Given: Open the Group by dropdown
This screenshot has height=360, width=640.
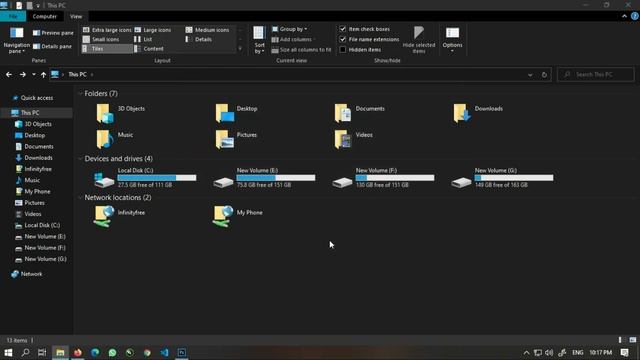Looking at the screenshot, I should (x=290, y=29).
